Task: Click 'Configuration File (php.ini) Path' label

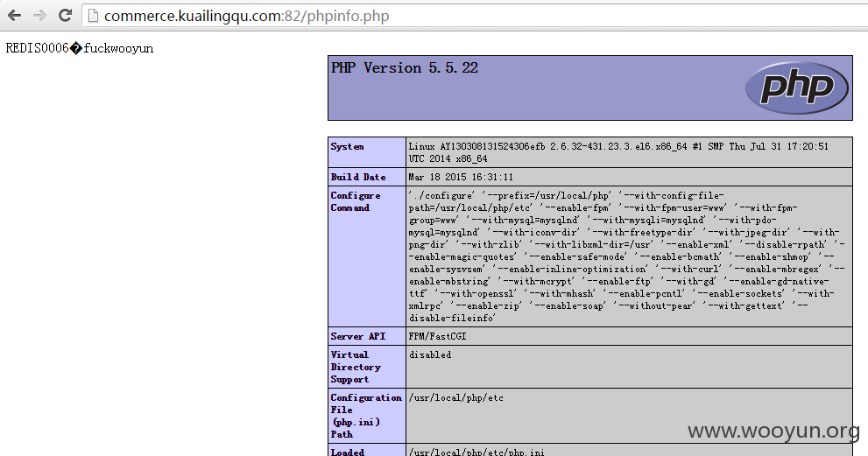Action: (x=366, y=416)
